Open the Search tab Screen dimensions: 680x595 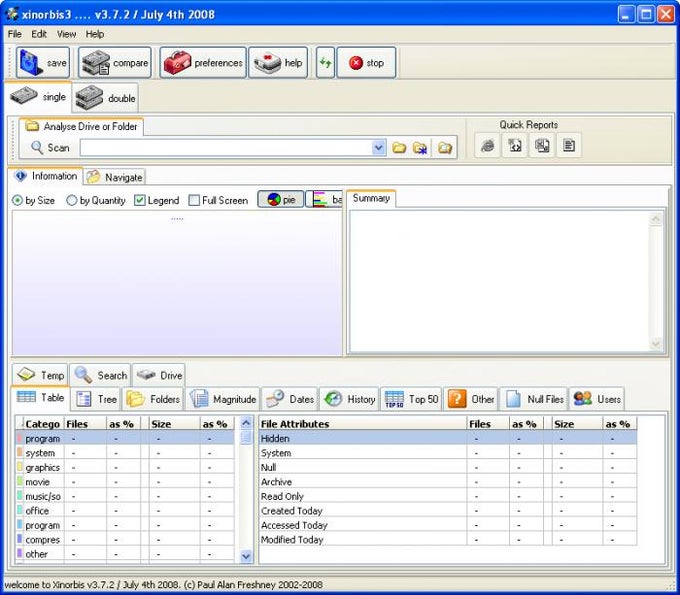[100, 375]
